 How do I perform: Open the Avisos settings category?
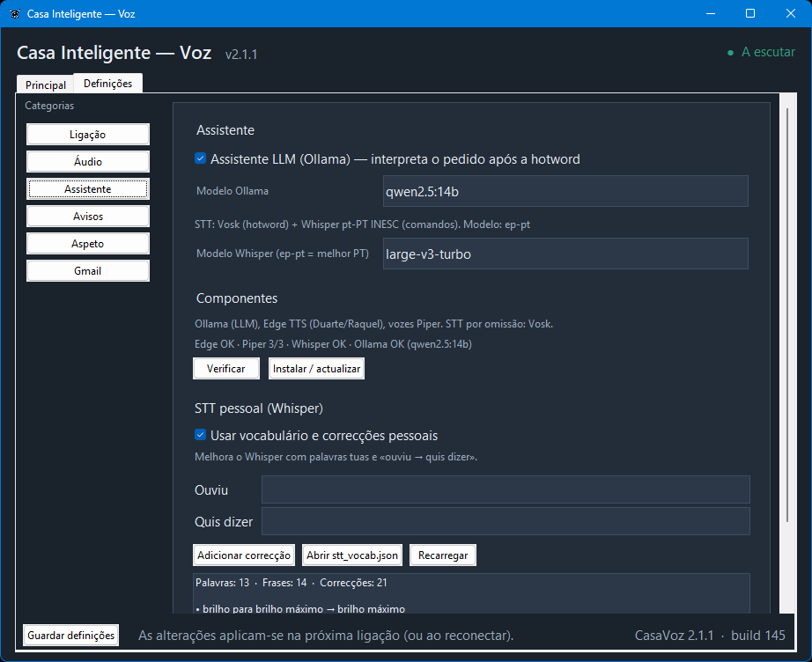(88, 217)
